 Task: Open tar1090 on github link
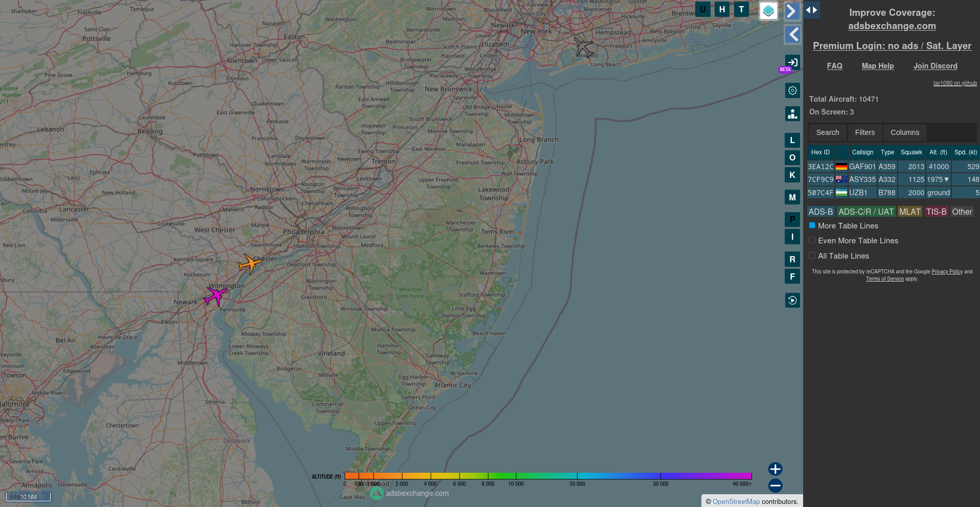(955, 83)
